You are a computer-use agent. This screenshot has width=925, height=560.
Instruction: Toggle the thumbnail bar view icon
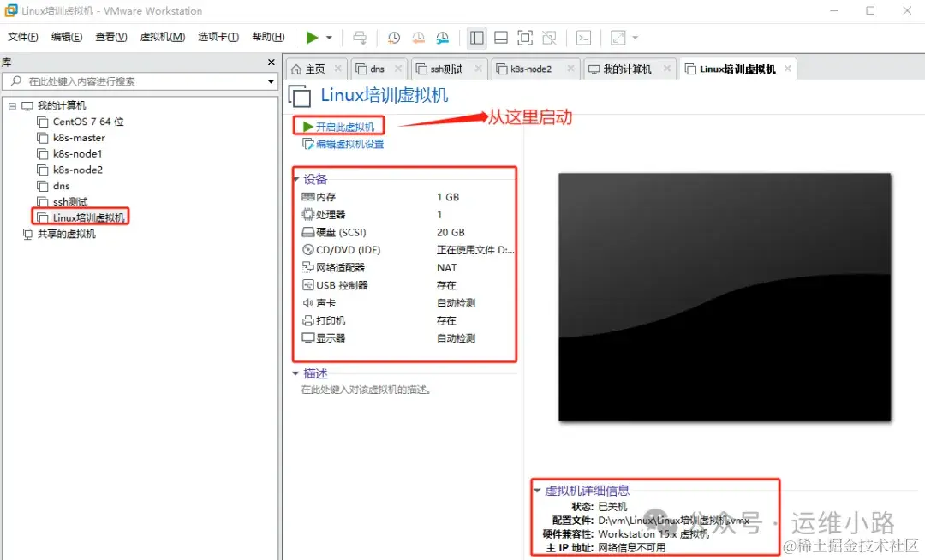501,38
